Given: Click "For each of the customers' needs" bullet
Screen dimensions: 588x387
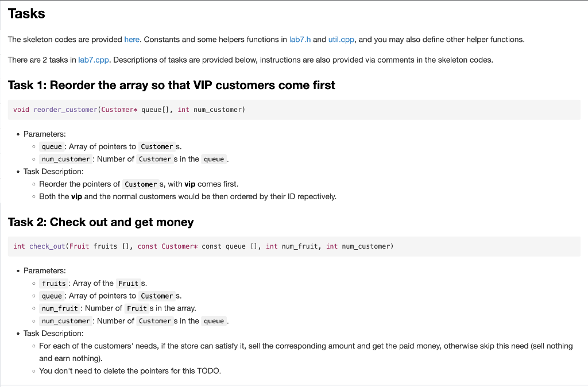Looking at the screenshot, I should click(x=306, y=352).
